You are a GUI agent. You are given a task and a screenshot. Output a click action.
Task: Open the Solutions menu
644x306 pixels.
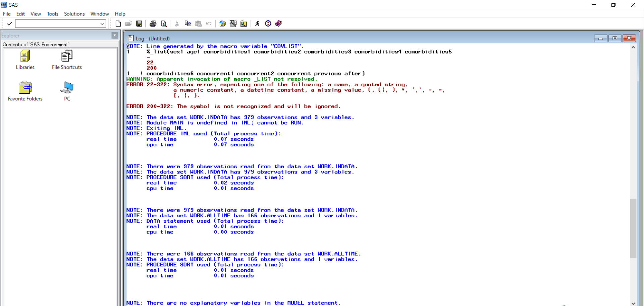74,14
